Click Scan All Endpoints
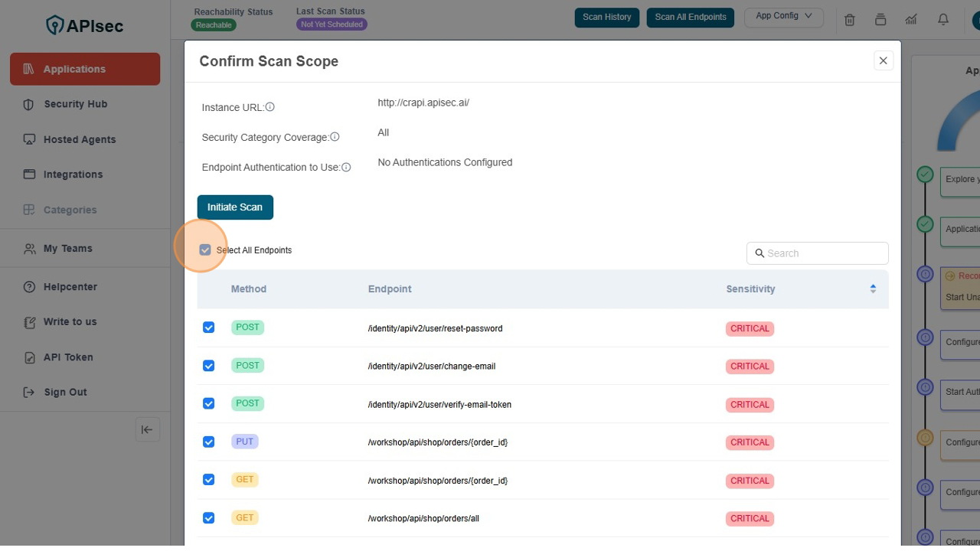This screenshot has width=980, height=551. pos(690,17)
